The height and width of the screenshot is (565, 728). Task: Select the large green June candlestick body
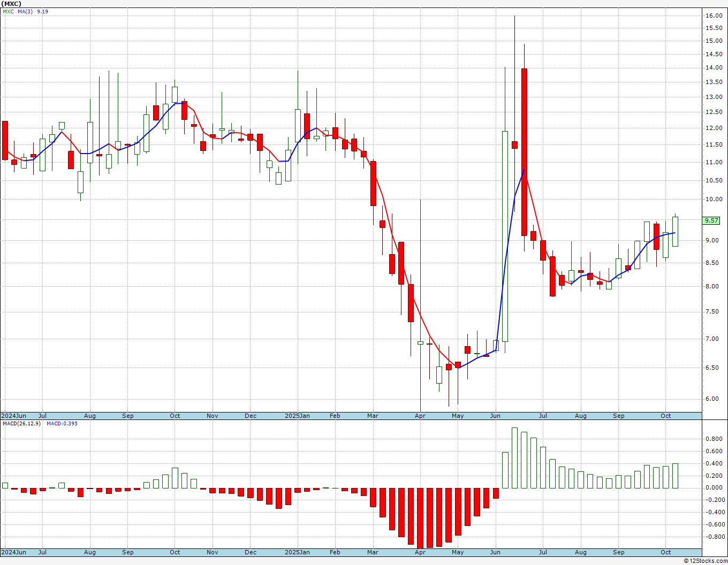point(505,236)
